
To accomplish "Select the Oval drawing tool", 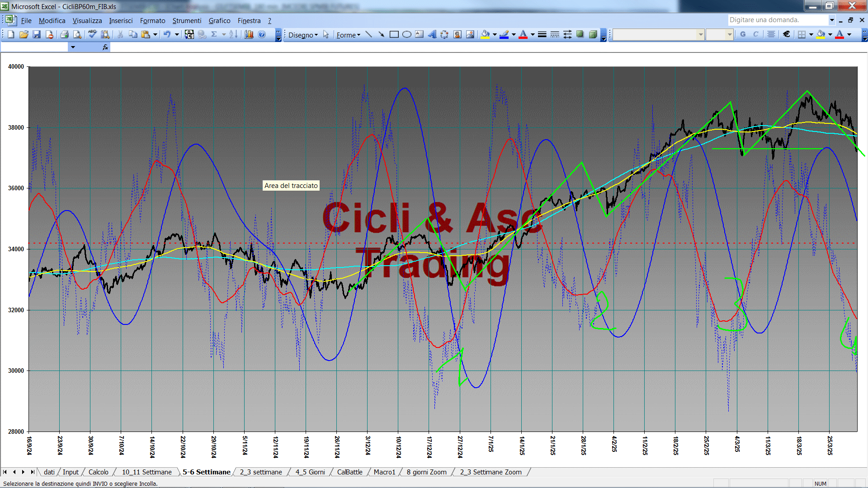I will (x=406, y=34).
